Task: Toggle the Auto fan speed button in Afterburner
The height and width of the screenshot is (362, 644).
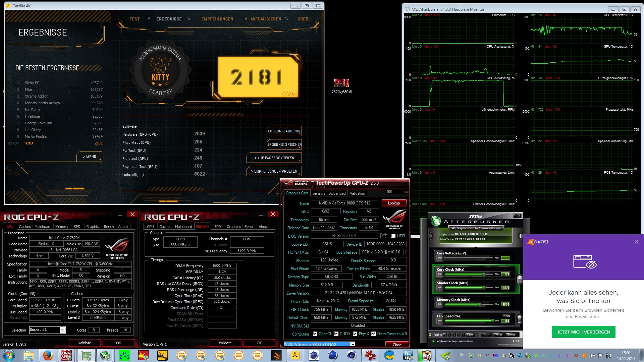Action: [x=507, y=316]
